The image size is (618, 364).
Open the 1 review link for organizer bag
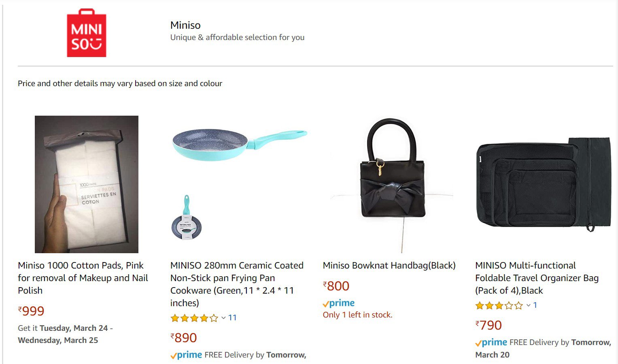(535, 305)
